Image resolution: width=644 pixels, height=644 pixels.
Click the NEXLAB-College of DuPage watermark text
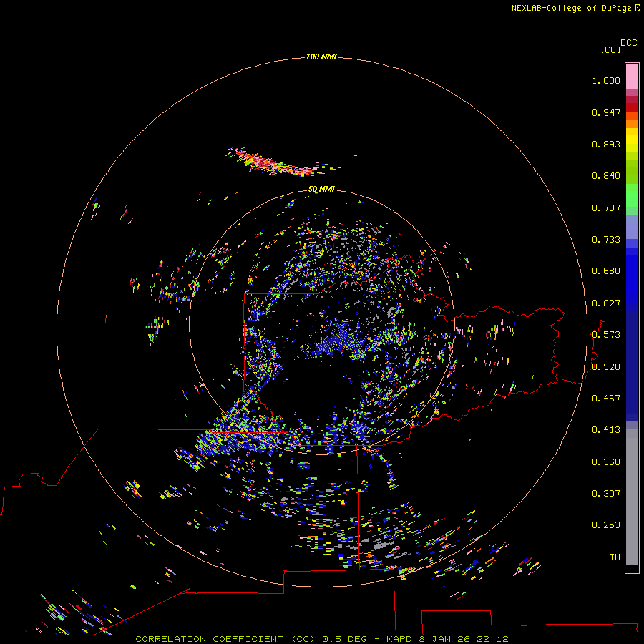click(575, 8)
